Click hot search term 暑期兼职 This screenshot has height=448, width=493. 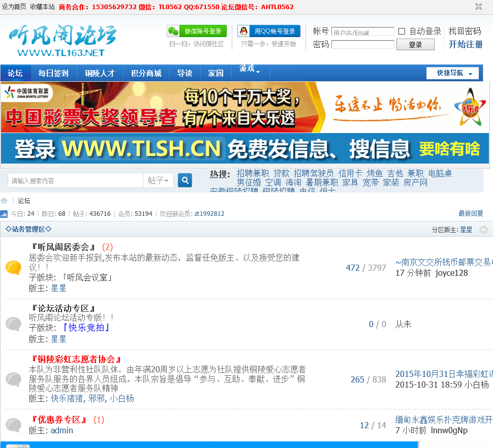[322, 182]
